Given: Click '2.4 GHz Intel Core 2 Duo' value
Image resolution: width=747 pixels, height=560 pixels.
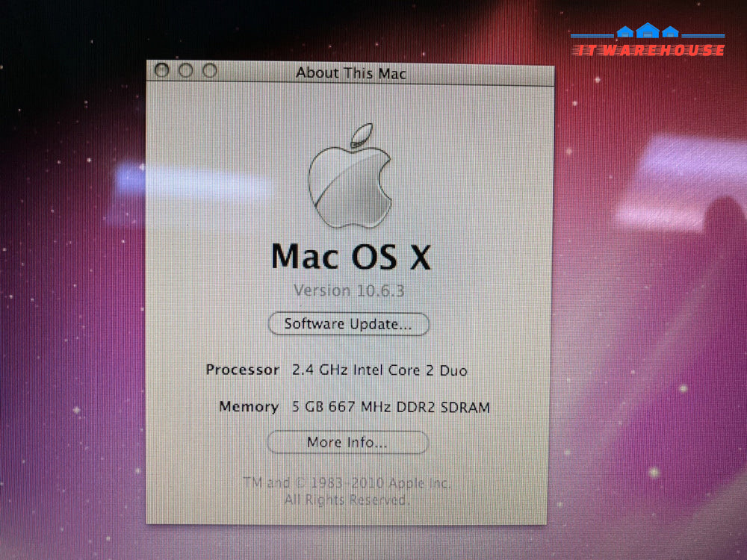Looking at the screenshot, I should (379, 370).
